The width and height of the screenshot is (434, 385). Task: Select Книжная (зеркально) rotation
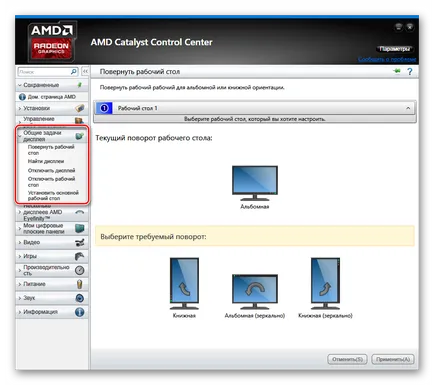(325, 283)
